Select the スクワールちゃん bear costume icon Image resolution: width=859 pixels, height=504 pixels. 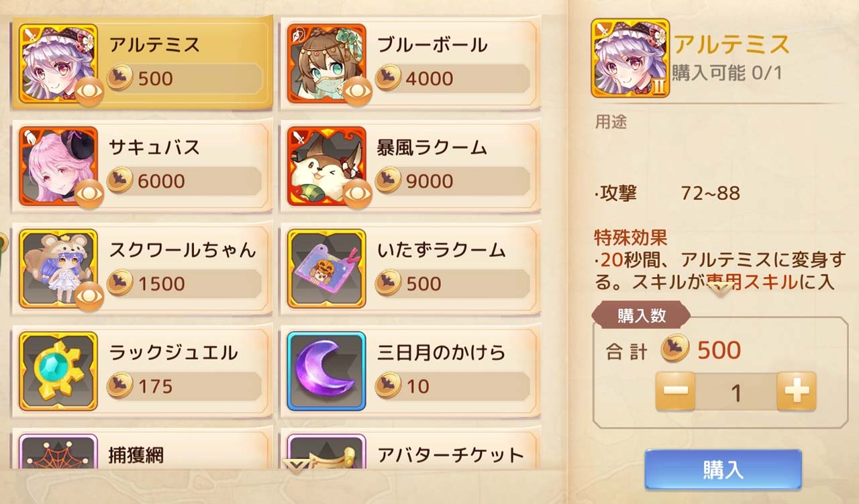point(58,268)
